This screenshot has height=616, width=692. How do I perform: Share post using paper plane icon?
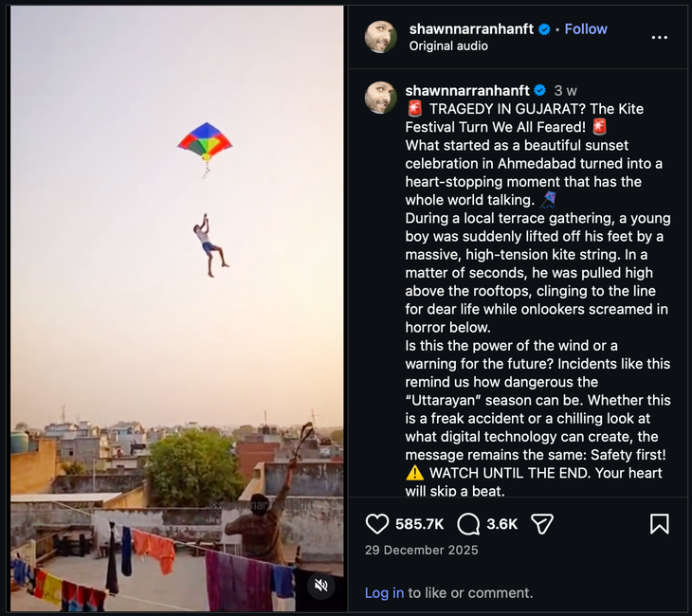[x=541, y=524]
